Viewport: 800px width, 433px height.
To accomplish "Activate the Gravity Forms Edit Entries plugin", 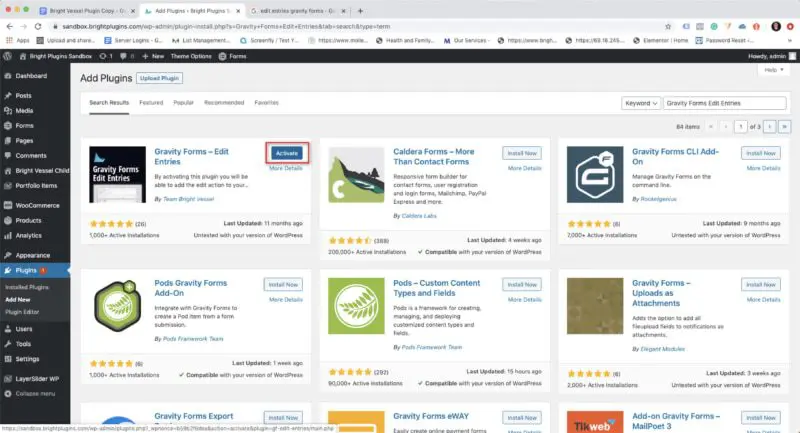I will pyautogui.click(x=287, y=153).
